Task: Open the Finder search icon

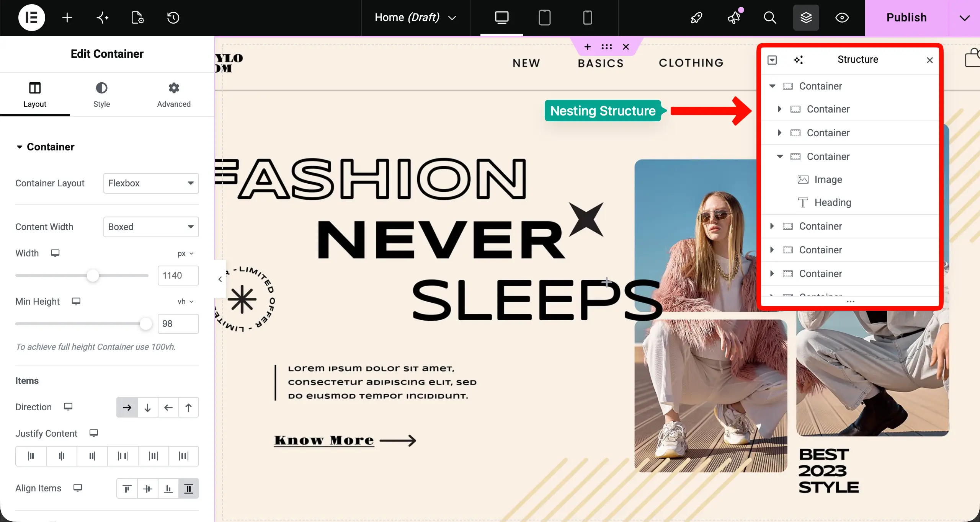Action: [770, 18]
